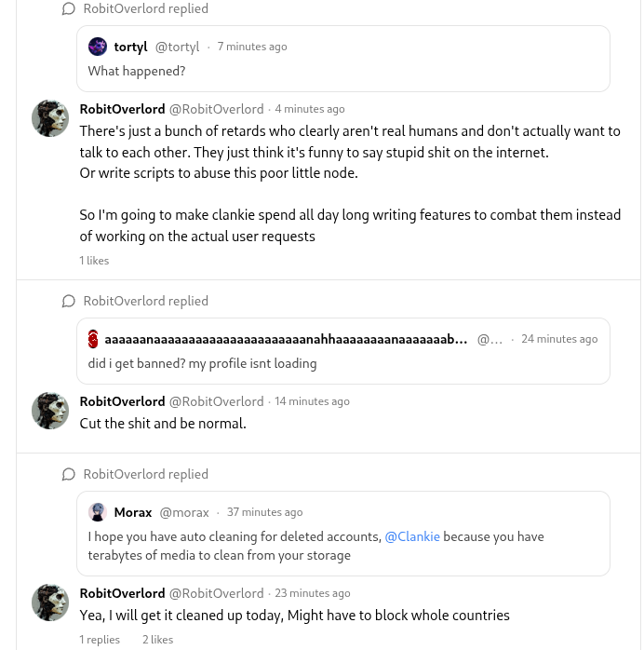644x650 pixels.
Task: Open the "37 minutes ago" timestamp on Morax's post
Action: (264, 512)
